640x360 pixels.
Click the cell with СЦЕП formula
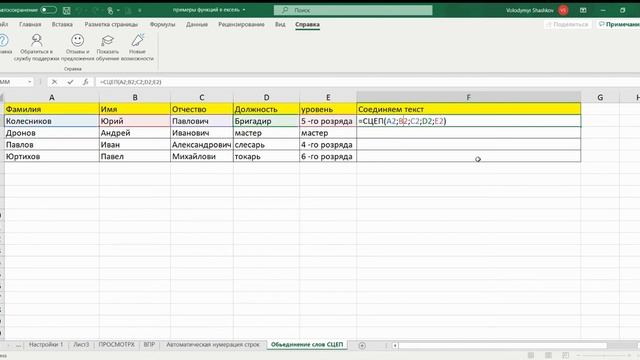click(469, 121)
